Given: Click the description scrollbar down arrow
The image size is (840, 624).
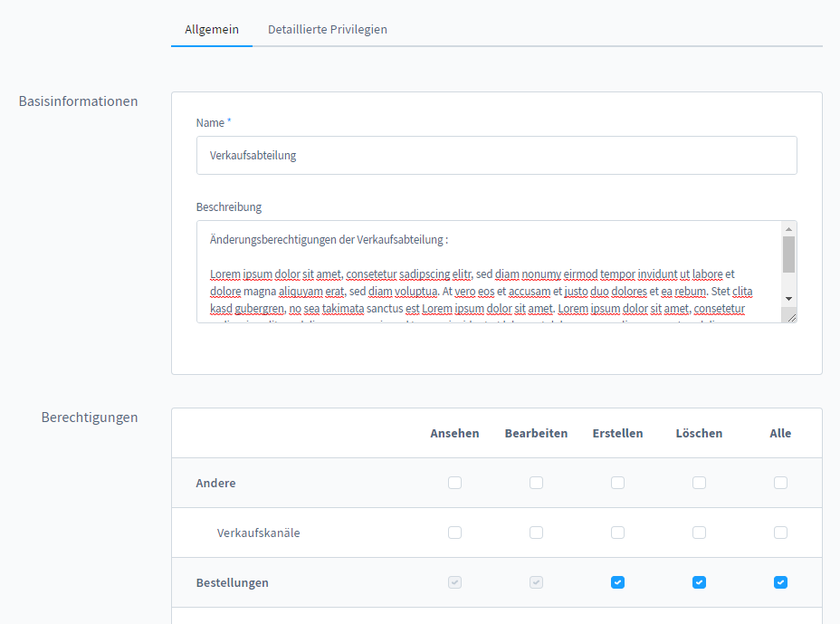Looking at the screenshot, I should [x=788, y=298].
